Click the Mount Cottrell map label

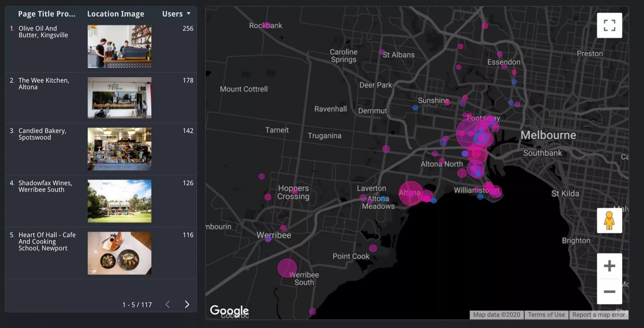[244, 89]
